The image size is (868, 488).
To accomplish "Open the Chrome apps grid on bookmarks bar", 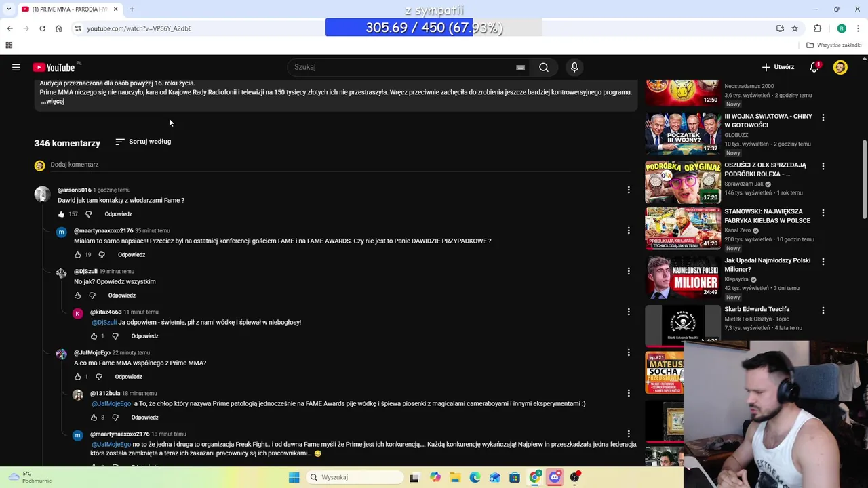I will tap(9, 45).
